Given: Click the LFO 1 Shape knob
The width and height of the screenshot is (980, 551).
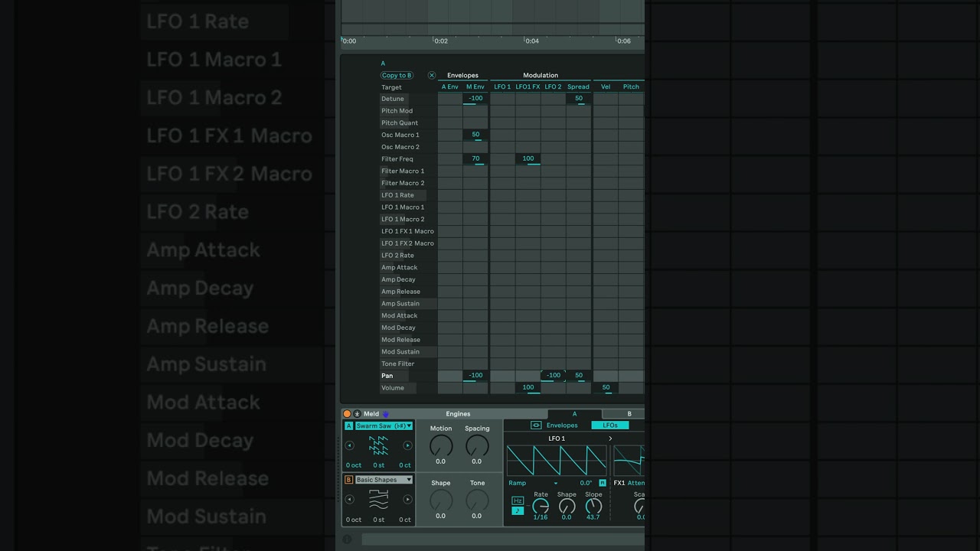Looking at the screenshot, I should coord(567,506).
